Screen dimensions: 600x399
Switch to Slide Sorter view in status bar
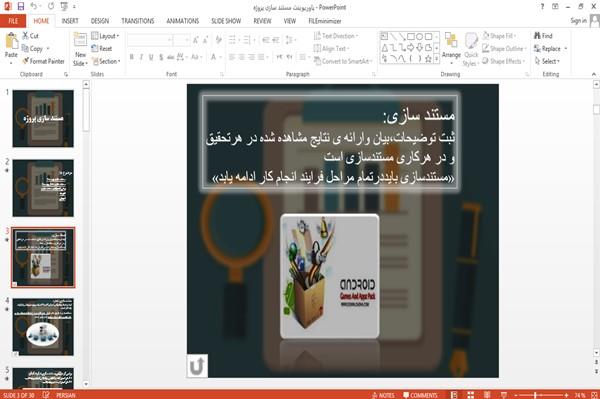pyautogui.click(x=471, y=395)
